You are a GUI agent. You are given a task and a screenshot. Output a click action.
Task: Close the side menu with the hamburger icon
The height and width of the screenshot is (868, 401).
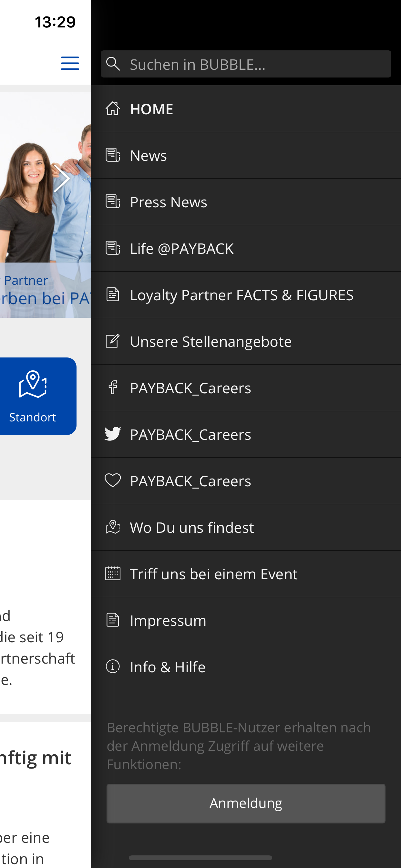[x=70, y=63]
